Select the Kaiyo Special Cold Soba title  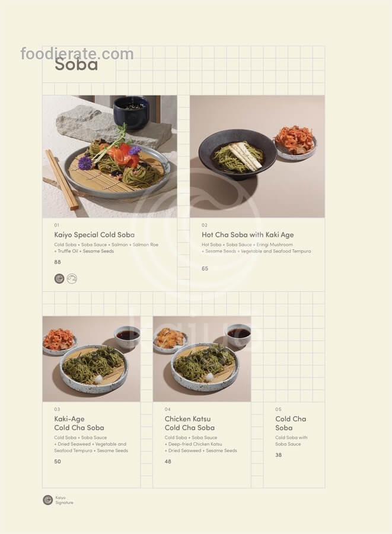(x=94, y=234)
